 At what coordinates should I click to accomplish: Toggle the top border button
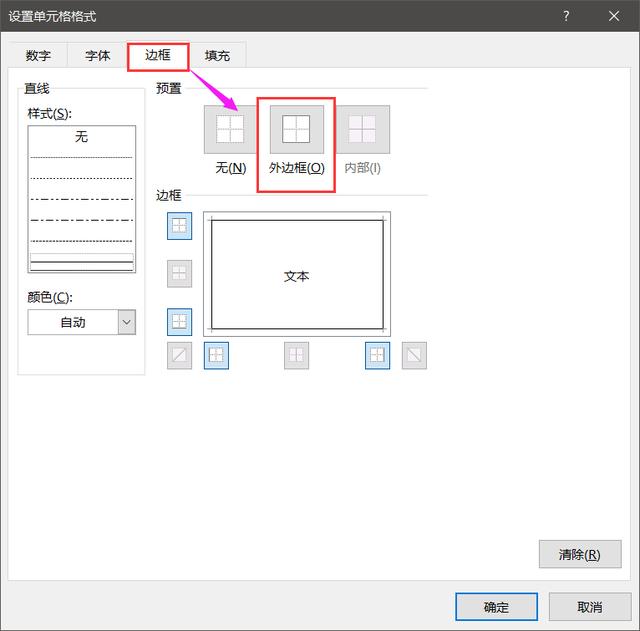(x=179, y=226)
